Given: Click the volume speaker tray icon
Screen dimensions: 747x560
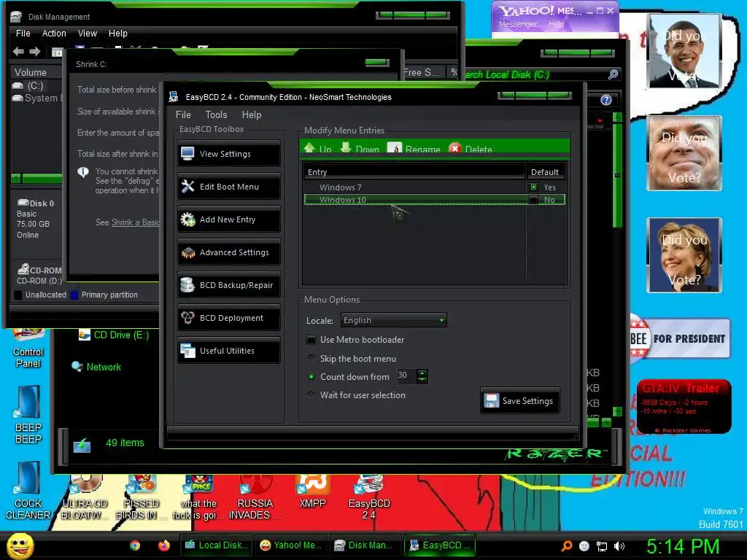Looking at the screenshot, I should point(619,546).
